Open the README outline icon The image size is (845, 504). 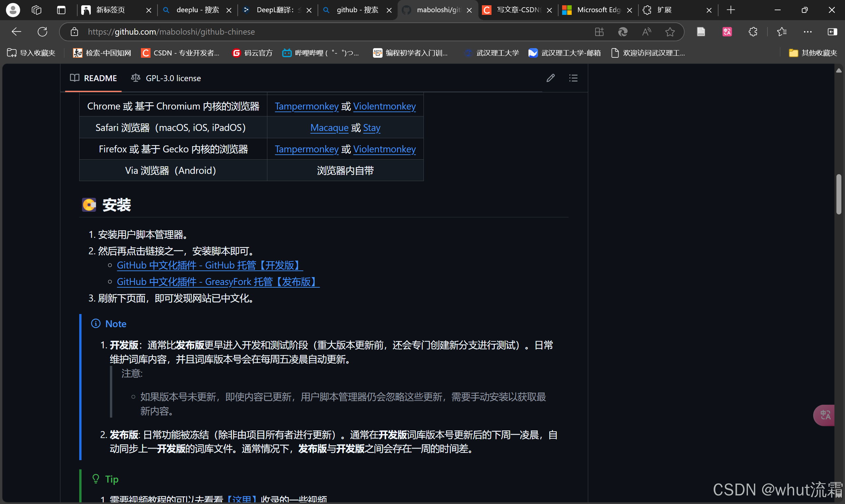pos(573,78)
